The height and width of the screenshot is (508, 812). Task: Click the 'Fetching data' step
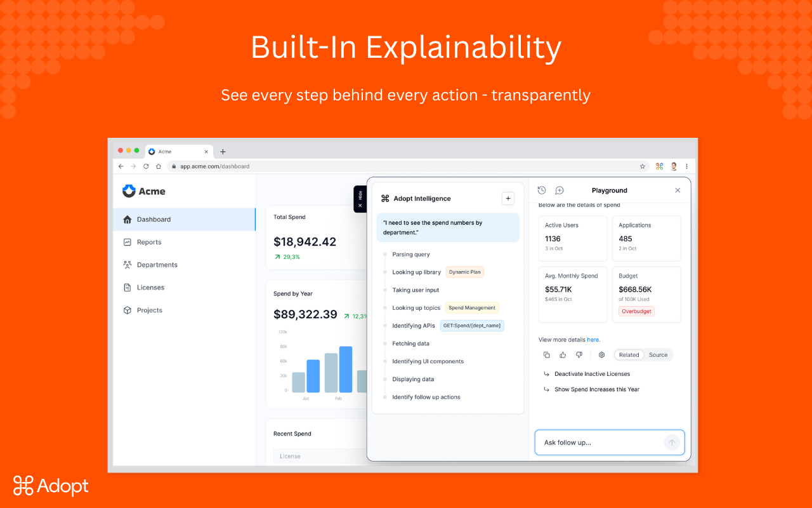pos(410,344)
